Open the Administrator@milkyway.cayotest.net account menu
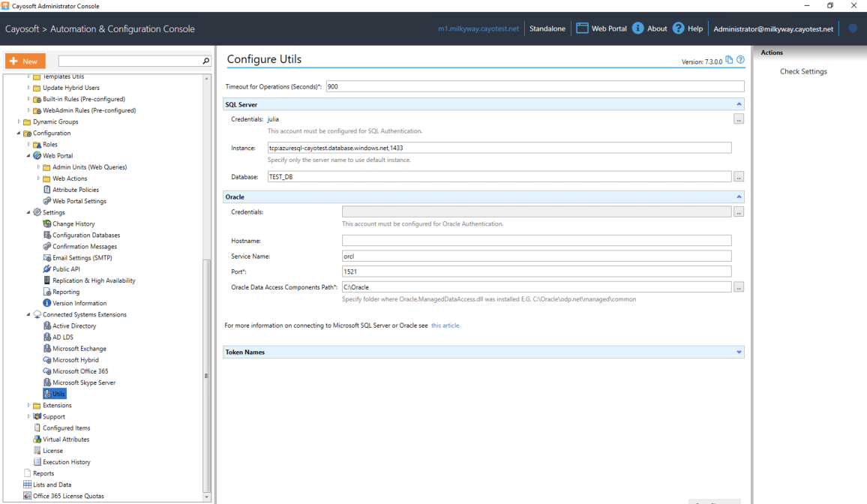 coord(773,28)
